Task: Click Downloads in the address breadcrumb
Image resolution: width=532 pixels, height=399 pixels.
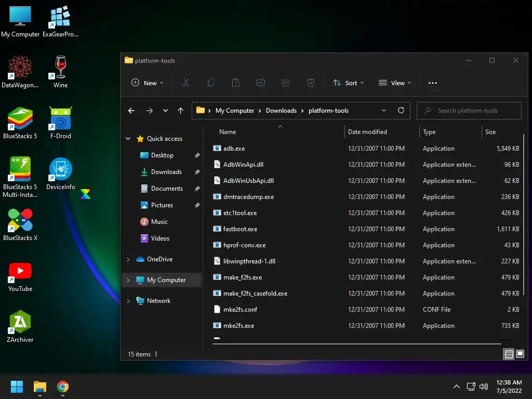Action: [x=281, y=111]
